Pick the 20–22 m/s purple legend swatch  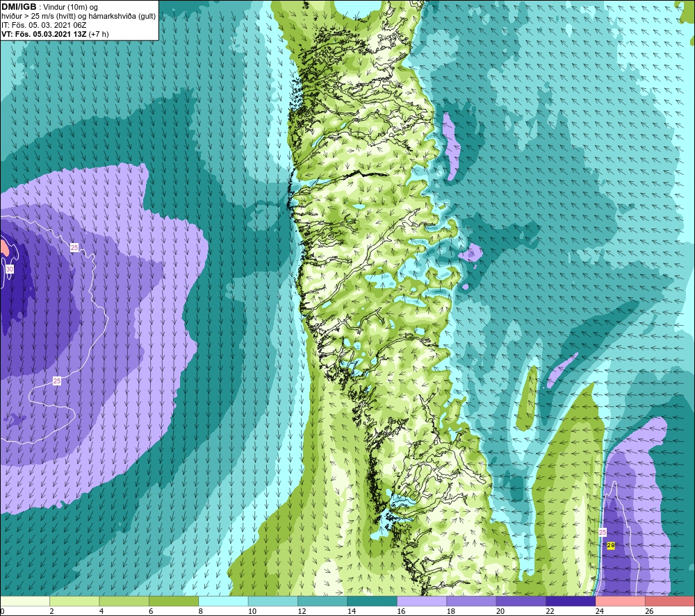coord(521,601)
